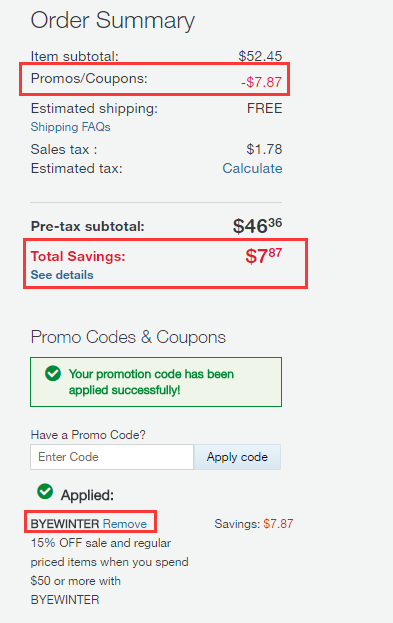Image resolution: width=393 pixels, height=623 pixels.
Task: Remove the BYEWINTER promo code
Action: pos(125,524)
